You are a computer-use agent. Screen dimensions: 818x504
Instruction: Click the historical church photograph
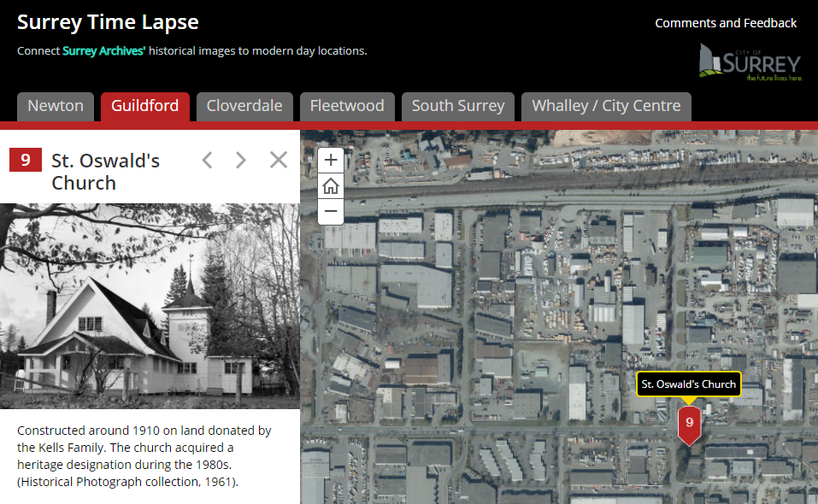150,306
